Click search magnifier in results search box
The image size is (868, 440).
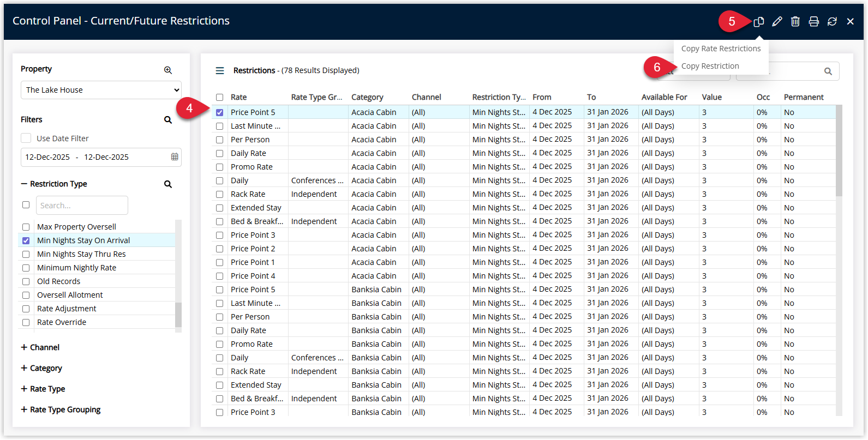pos(828,71)
